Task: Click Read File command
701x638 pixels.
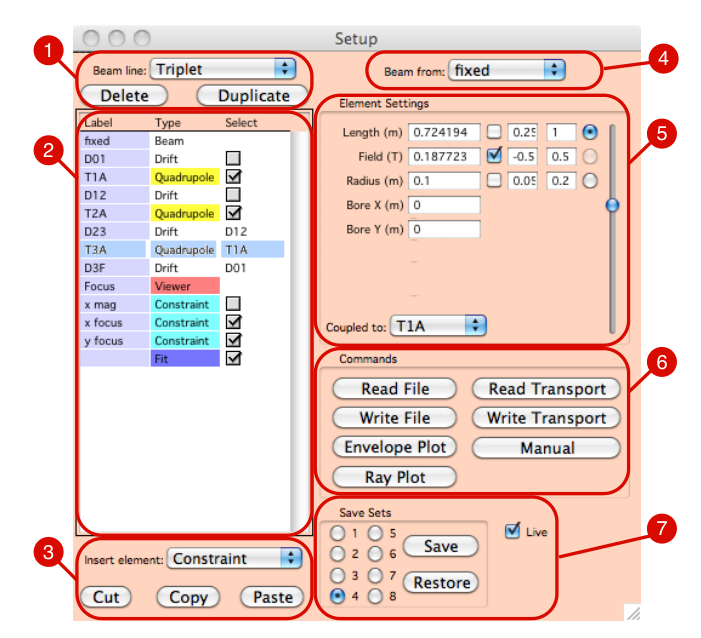Action: pos(395,389)
